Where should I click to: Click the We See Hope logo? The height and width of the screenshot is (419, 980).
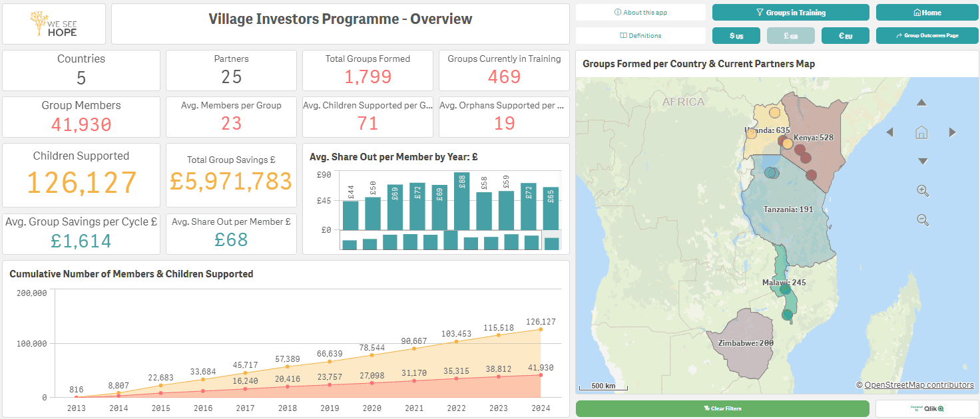54,24
